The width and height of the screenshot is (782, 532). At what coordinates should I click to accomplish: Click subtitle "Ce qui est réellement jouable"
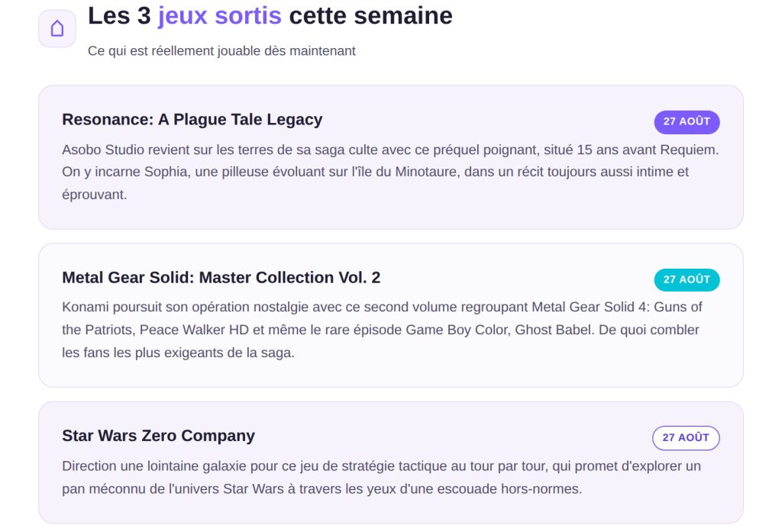[x=221, y=51]
